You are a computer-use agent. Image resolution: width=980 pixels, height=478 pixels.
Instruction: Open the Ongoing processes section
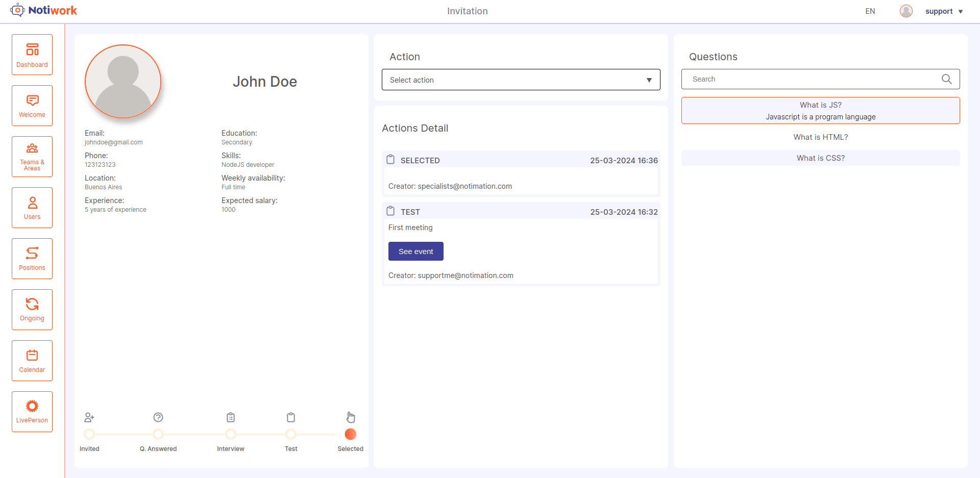tap(32, 310)
